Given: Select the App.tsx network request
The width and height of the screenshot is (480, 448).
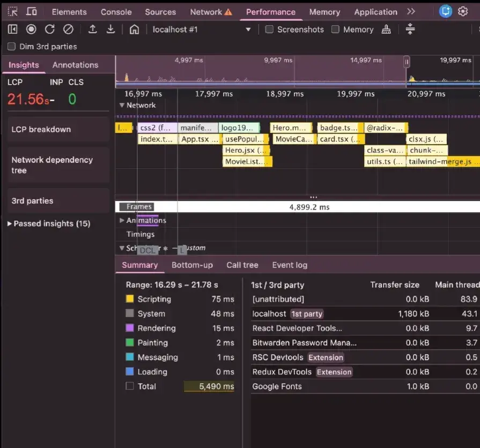Looking at the screenshot, I should [200, 139].
